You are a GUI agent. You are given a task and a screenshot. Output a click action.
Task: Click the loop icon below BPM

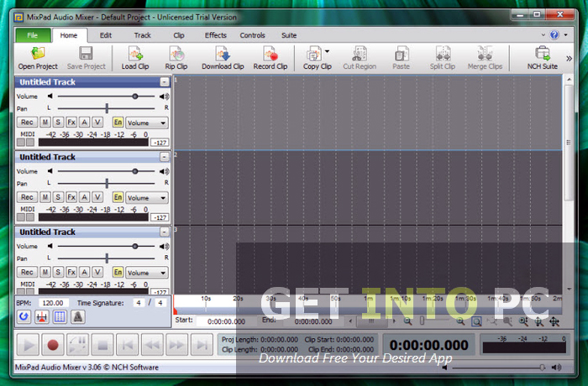point(24,317)
